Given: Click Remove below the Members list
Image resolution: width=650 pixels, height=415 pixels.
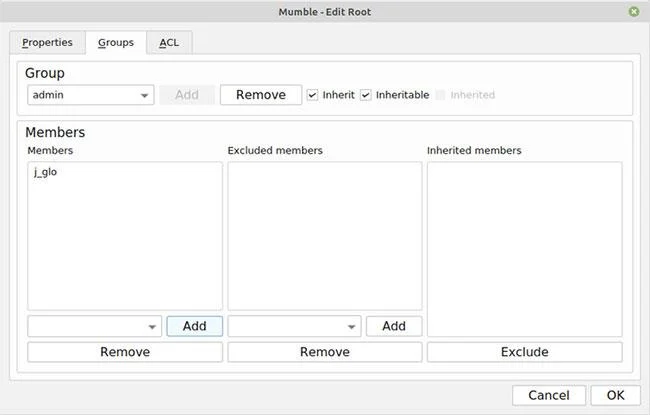Looking at the screenshot, I should tap(125, 352).
